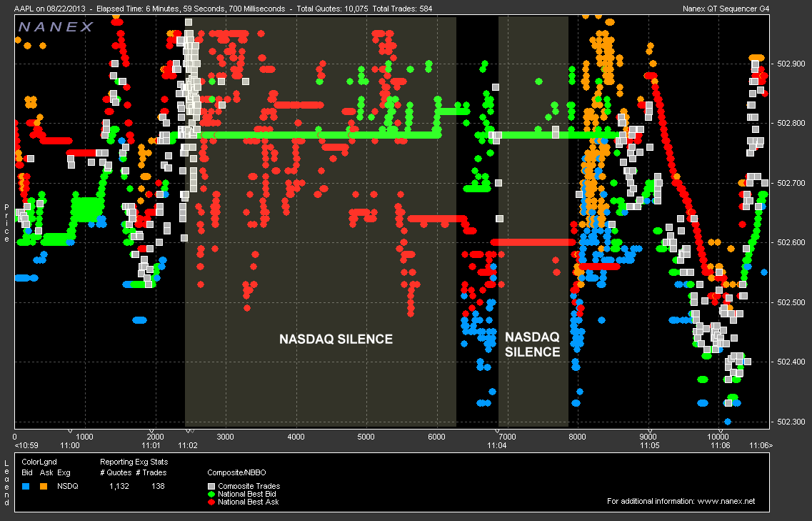Click the 11:00 time marker triangle

(70, 431)
